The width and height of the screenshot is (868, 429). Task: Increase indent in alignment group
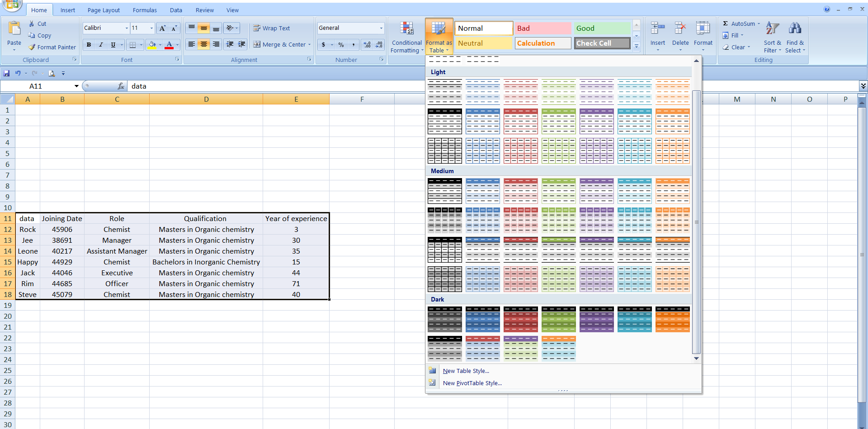tap(242, 44)
